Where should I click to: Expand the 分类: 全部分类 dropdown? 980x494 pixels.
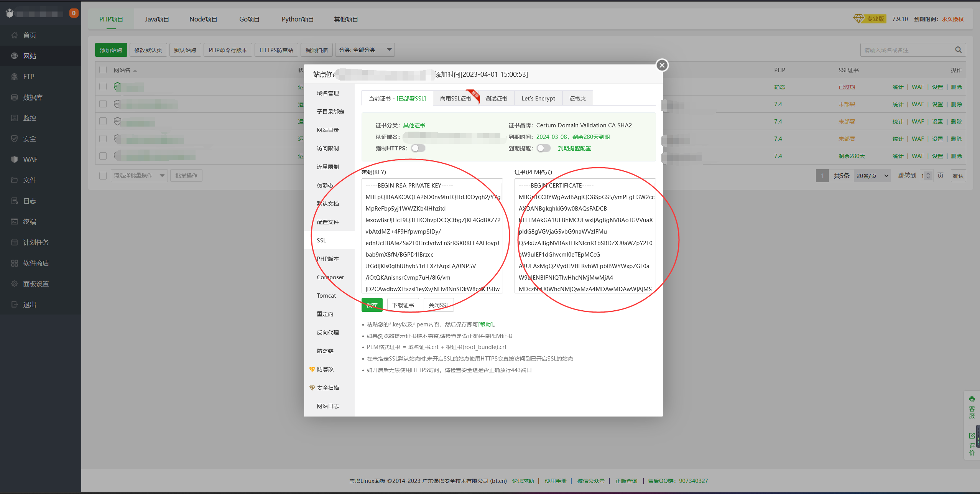pos(365,50)
